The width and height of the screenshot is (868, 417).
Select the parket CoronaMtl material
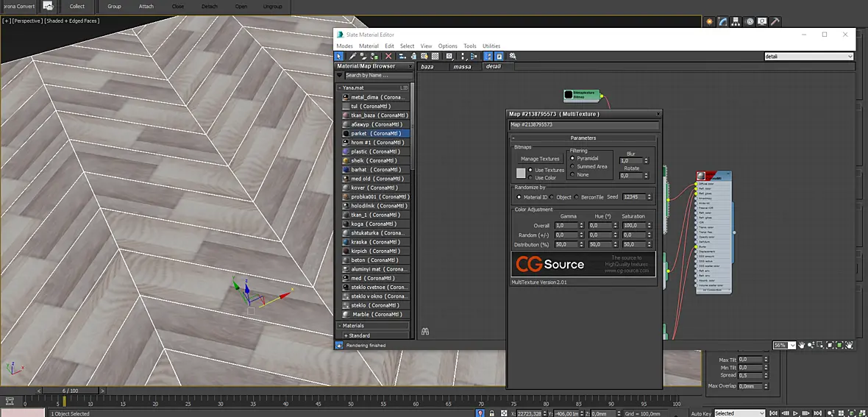374,133
